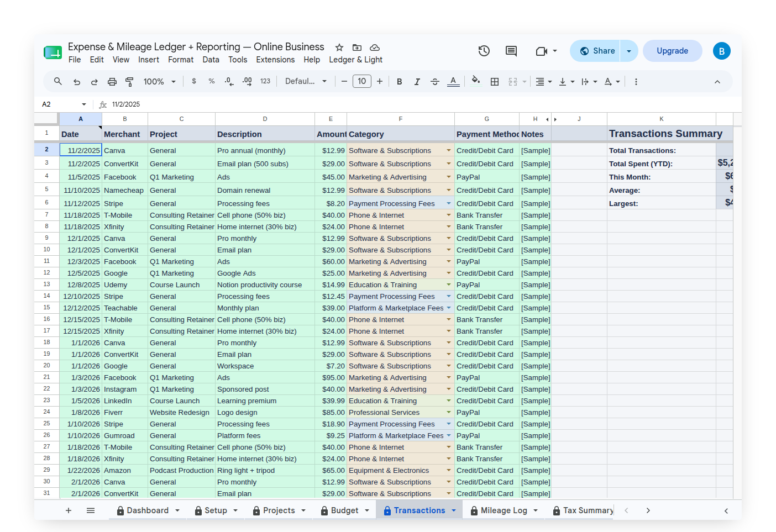Open the comments icon
776x532 pixels.
[x=511, y=51]
